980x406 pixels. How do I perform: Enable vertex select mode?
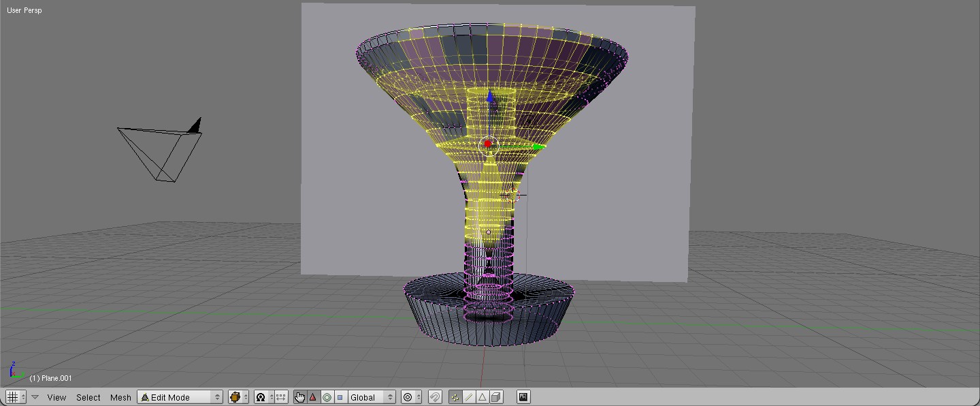(455, 397)
